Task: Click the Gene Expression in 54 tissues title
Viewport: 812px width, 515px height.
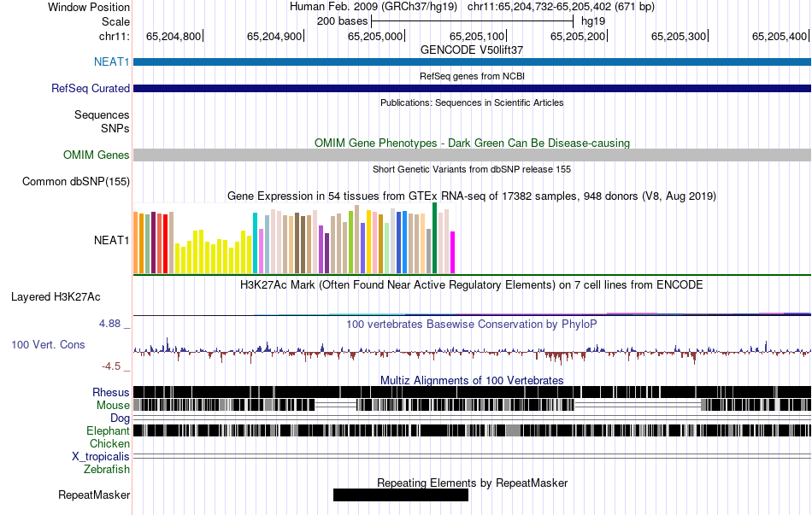Action: pyautogui.click(x=472, y=196)
